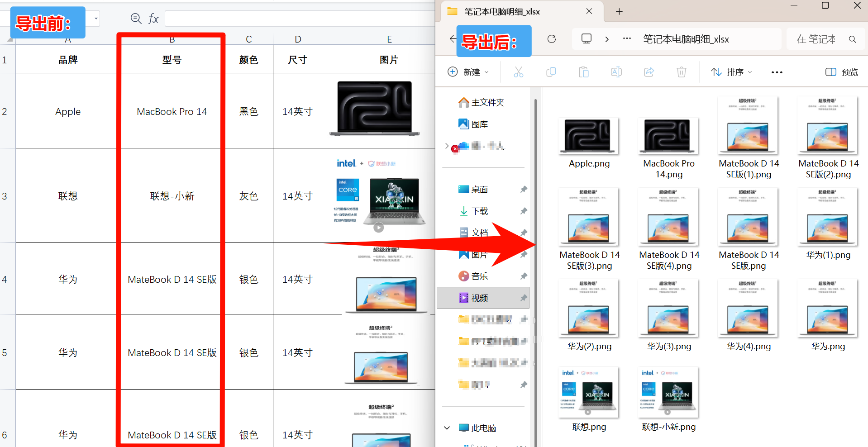Add a new Explorer tab

[619, 12]
